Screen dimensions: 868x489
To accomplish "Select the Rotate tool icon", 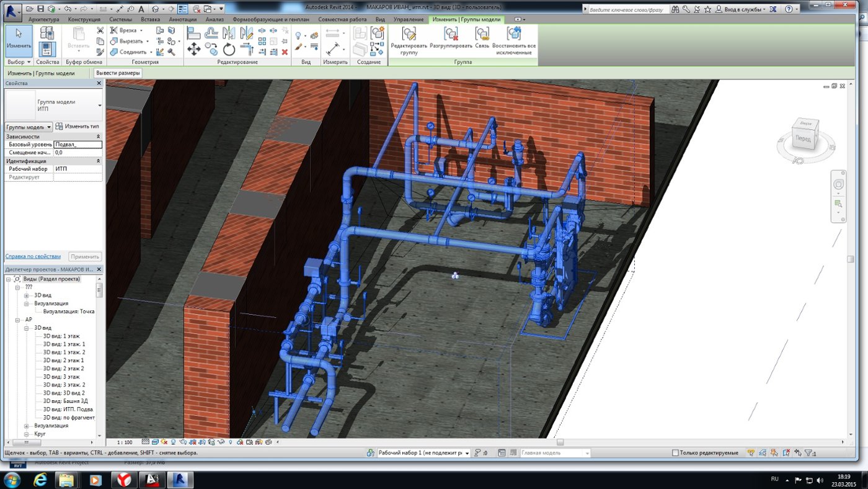I will coord(229,50).
